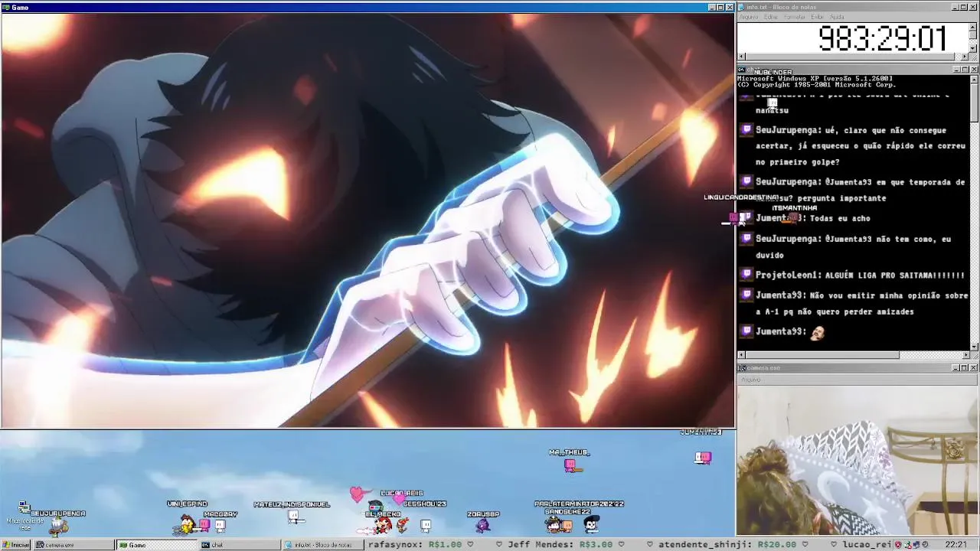Click the Ma_Theus_ pink avatar
980x551 pixels.
pyautogui.click(x=570, y=465)
